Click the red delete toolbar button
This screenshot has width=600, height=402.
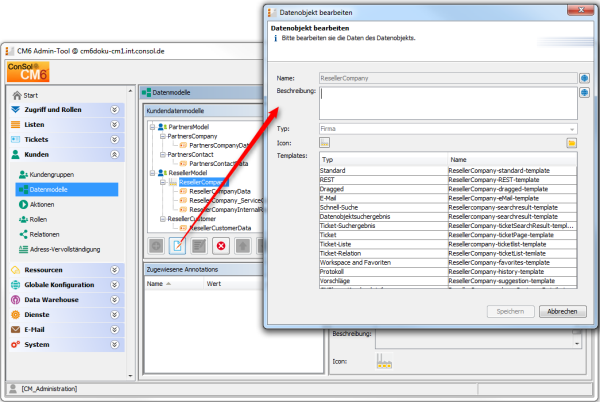coord(221,246)
